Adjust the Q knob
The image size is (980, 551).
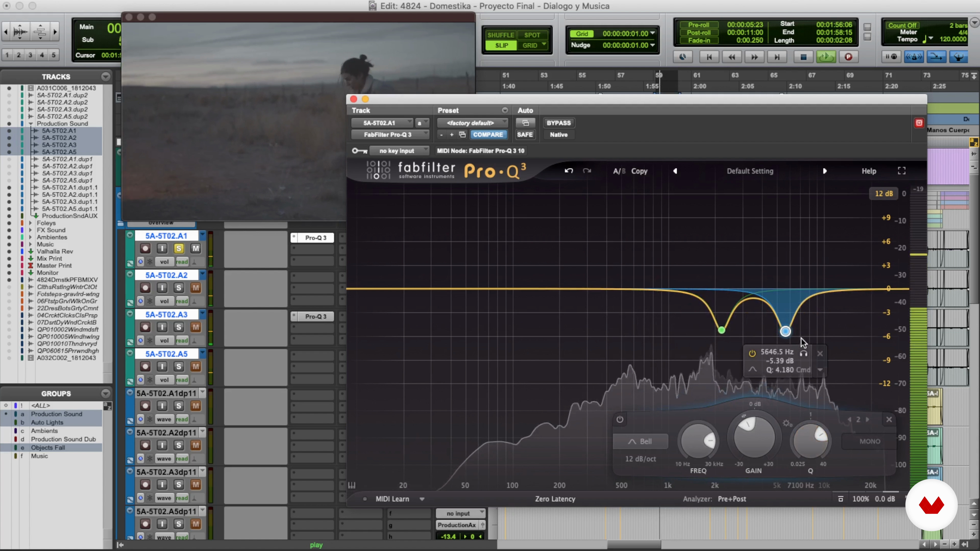(810, 441)
